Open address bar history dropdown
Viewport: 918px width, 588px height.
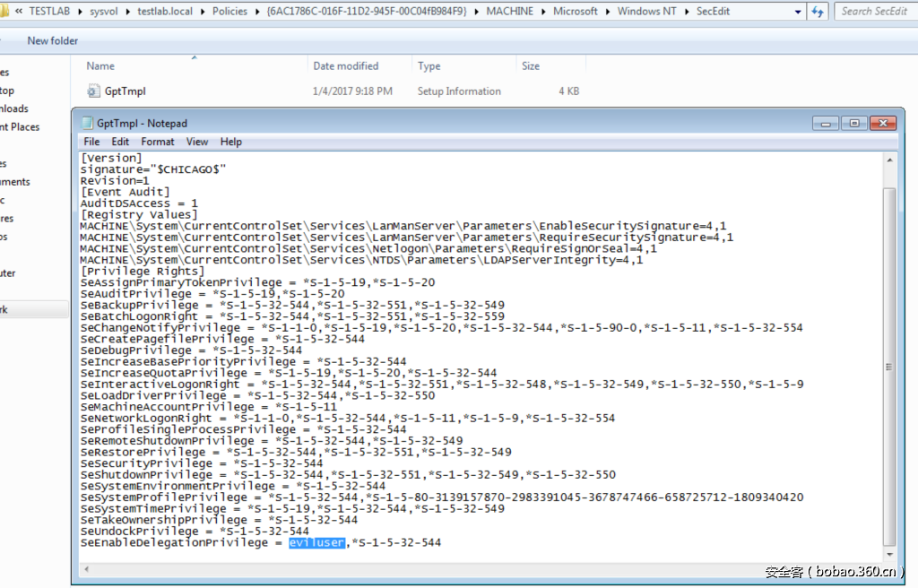click(797, 11)
